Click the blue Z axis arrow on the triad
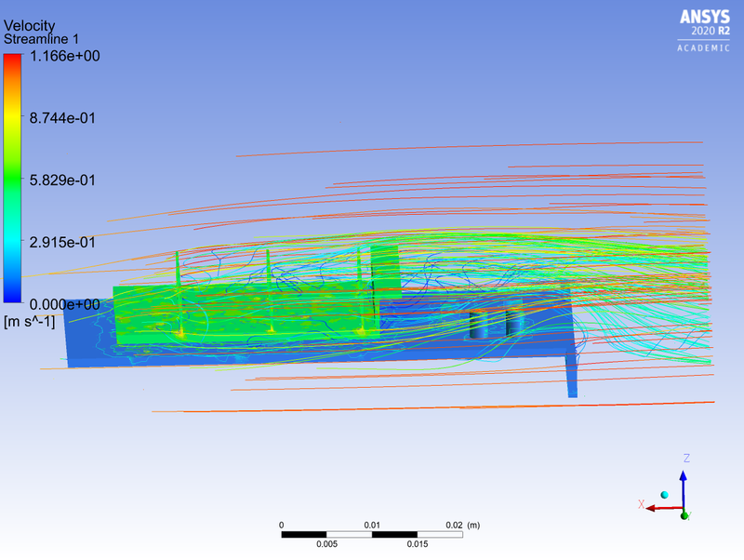 [x=684, y=479]
